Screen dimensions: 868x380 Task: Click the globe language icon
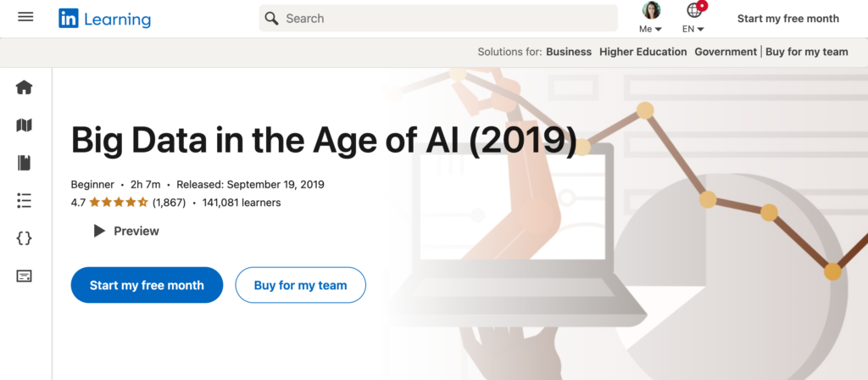click(695, 11)
